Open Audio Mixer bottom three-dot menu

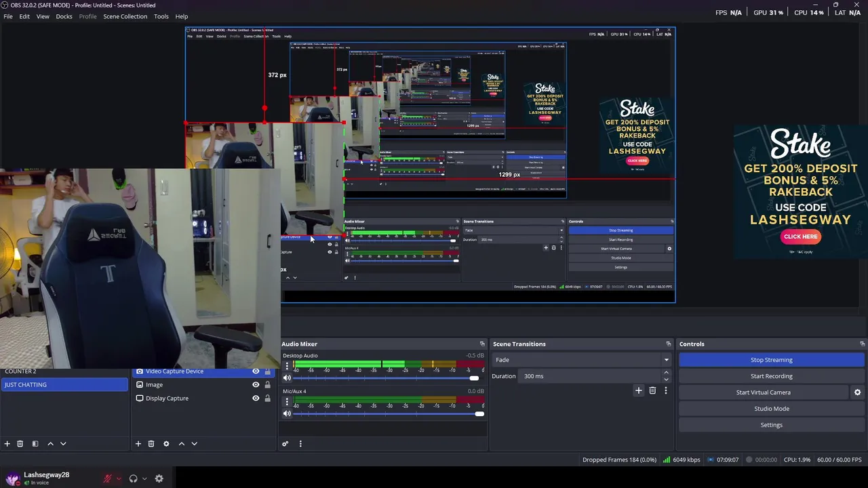tap(300, 444)
